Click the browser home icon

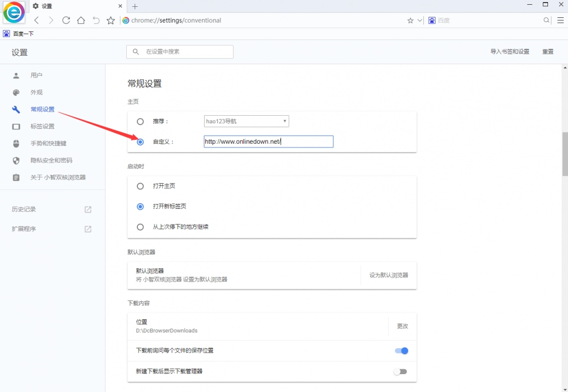(80, 20)
